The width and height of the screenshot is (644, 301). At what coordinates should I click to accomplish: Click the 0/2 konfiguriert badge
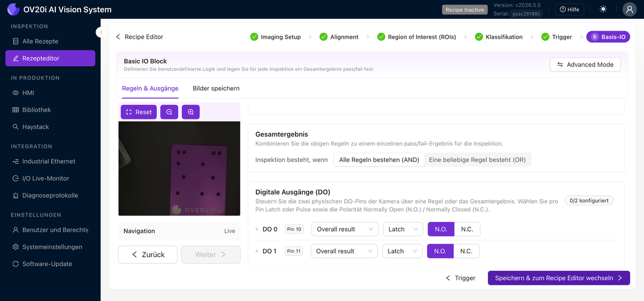[x=589, y=200]
